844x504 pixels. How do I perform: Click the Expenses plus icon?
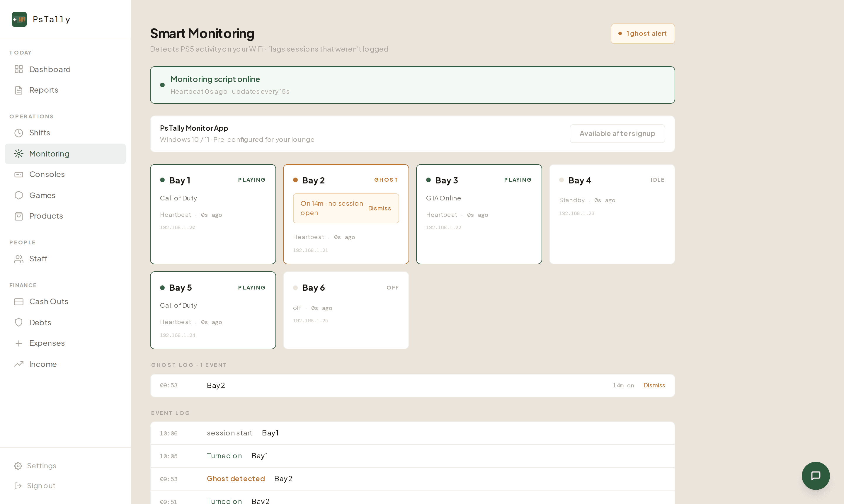click(19, 343)
